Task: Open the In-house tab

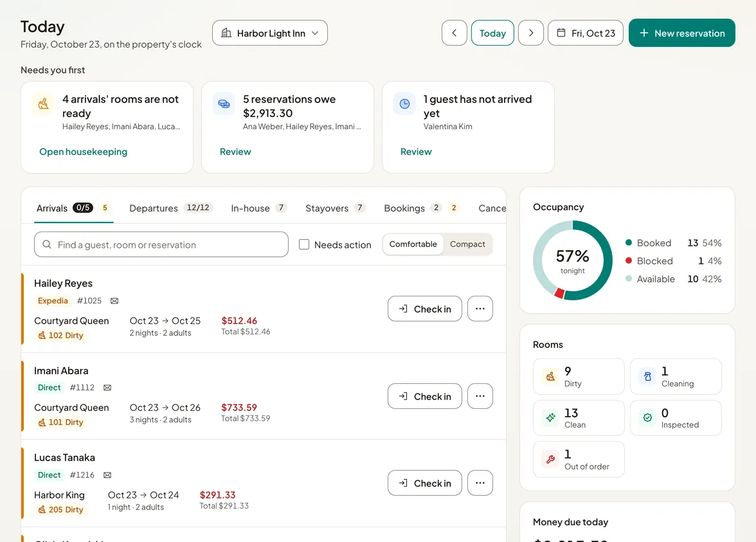Action: click(259, 208)
